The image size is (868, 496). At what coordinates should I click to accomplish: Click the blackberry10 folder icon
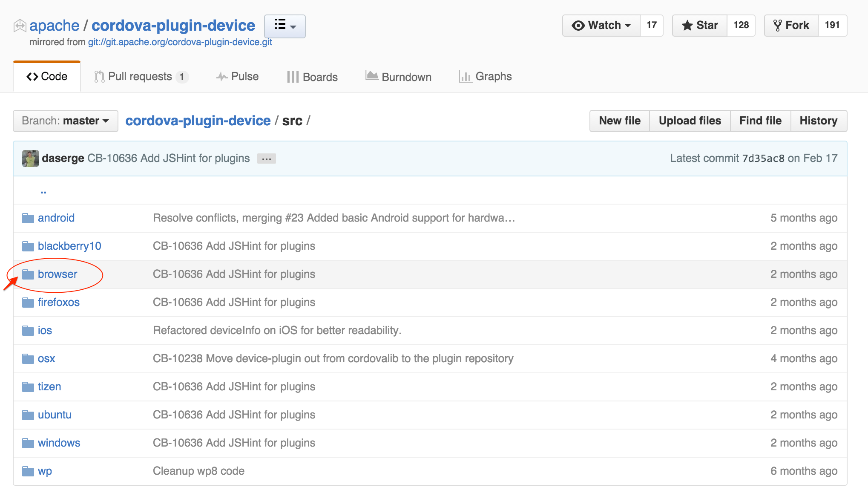point(28,246)
